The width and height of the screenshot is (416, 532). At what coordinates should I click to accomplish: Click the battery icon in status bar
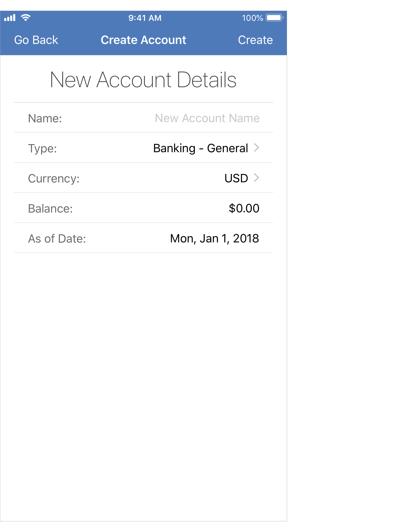274,18
